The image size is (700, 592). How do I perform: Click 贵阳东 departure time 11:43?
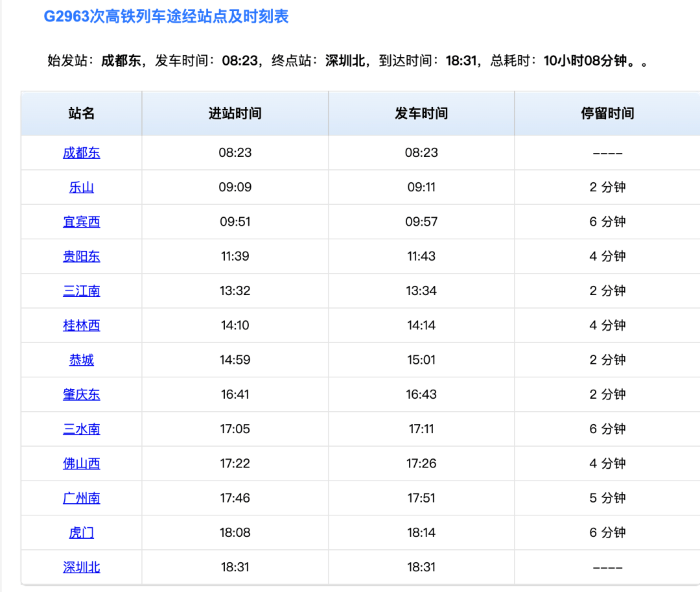pos(421,256)
